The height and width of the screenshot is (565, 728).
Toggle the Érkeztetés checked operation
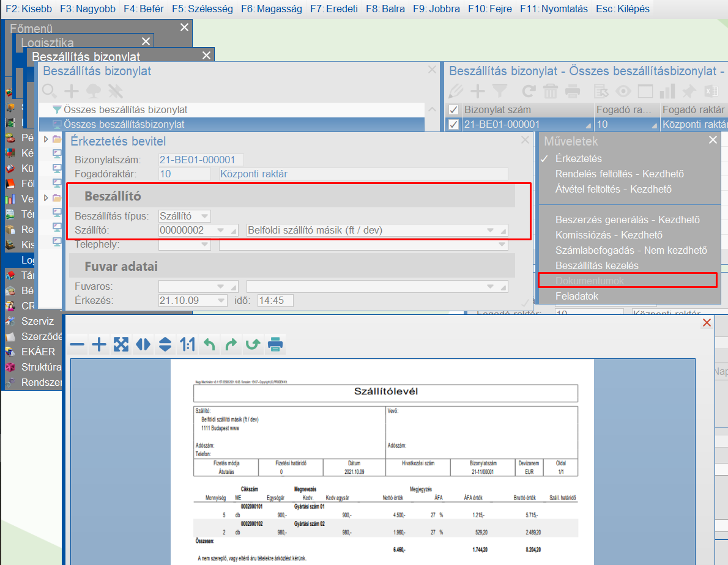tap(578, 158)
